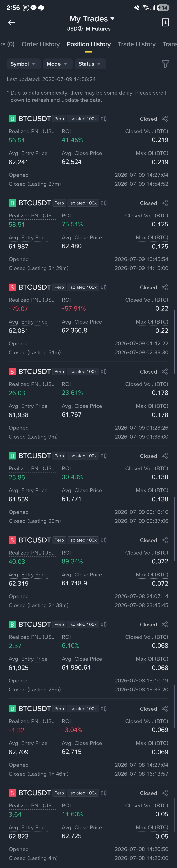Share the -79.07 PNL position

pyautogui.click(x=165, y=287)
